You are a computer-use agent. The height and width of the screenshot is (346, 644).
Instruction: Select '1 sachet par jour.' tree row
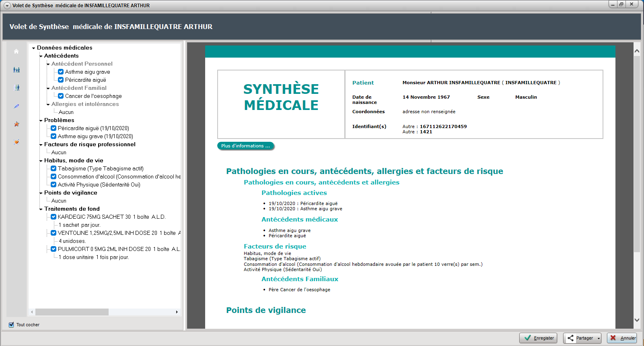point(79,225)
